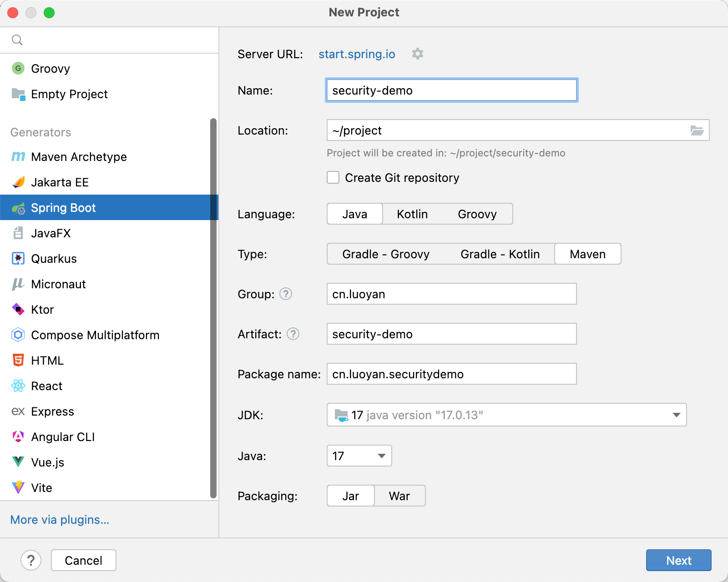
Task: Select Kotlin as the language
Action: click(412, 214)
